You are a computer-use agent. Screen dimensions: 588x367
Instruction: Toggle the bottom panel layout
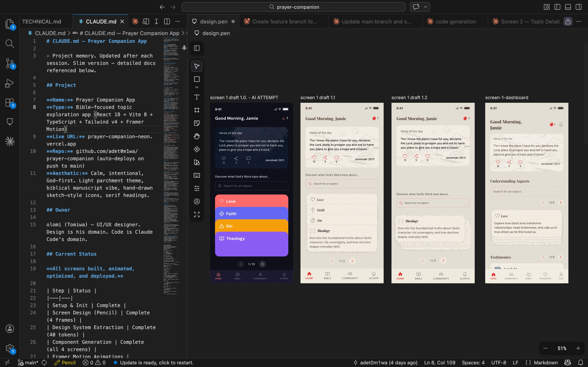point(568,7)
